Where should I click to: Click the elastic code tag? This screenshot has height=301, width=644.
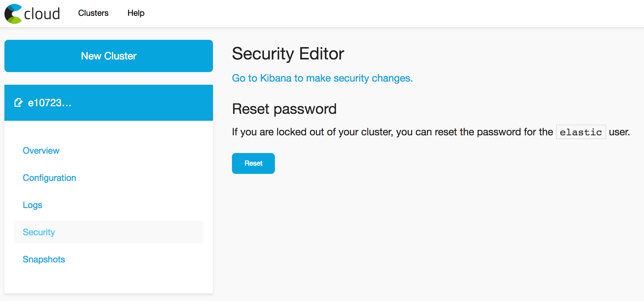coord(581,132)
